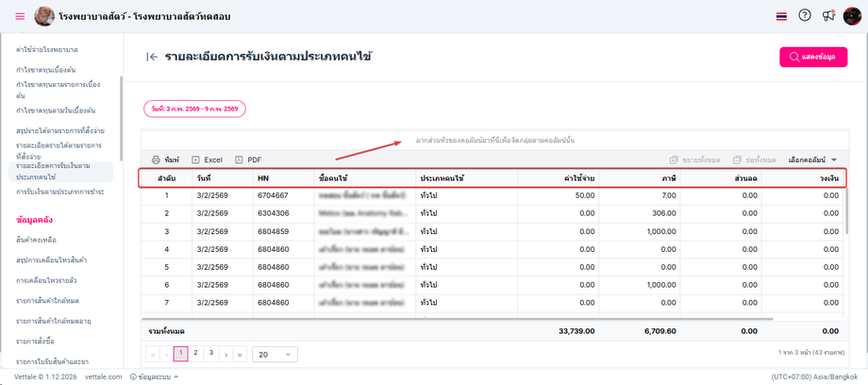Sort by the วงเงิน column header
The width and height of the screenshot is (868, 385).
click(802, 177)
